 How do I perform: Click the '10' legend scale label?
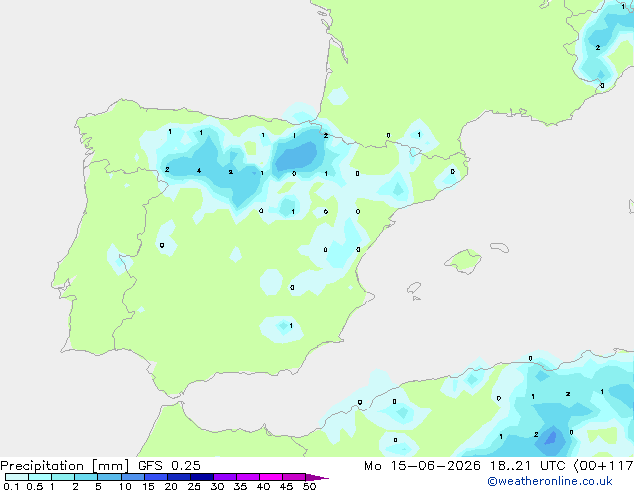125,486
